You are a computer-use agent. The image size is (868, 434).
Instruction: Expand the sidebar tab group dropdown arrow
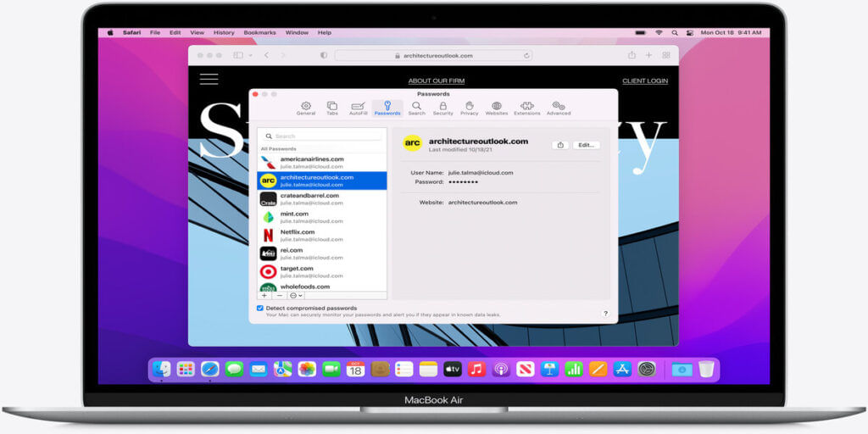(x=250, y=55)
